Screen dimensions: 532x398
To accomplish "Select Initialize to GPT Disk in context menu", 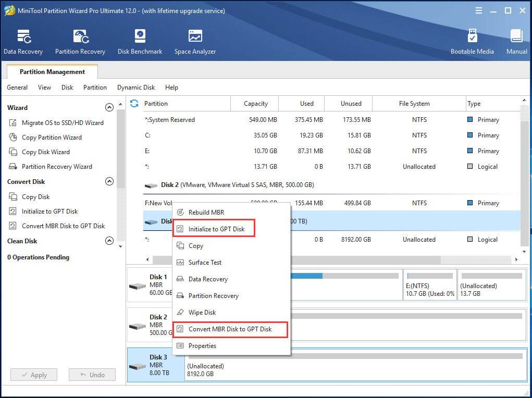I will [231, 229].
